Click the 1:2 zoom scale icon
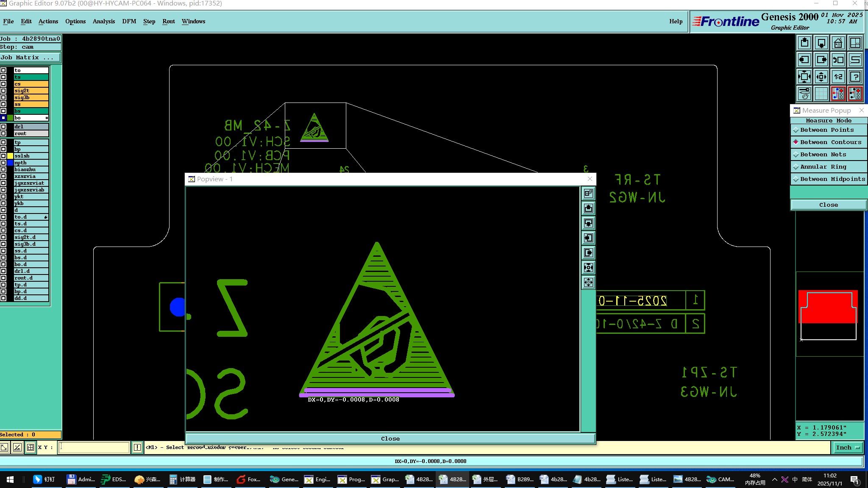 coord(838,77)
